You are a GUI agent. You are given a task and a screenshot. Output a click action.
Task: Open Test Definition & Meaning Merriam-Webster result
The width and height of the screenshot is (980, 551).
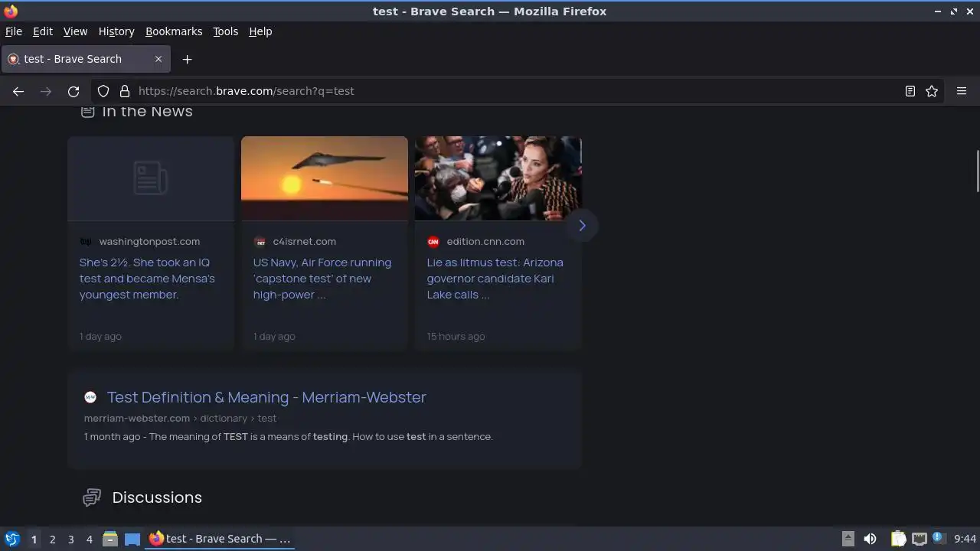click(266, 397)
